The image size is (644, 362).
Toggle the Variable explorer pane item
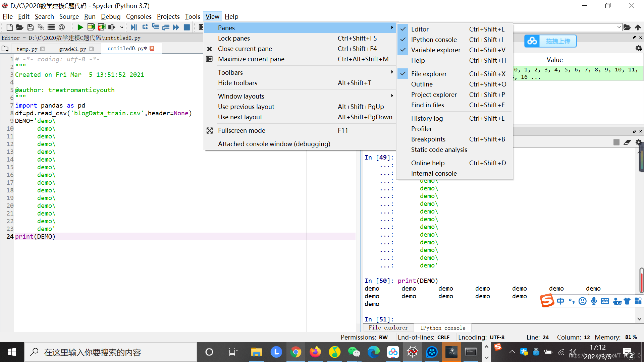454,50
